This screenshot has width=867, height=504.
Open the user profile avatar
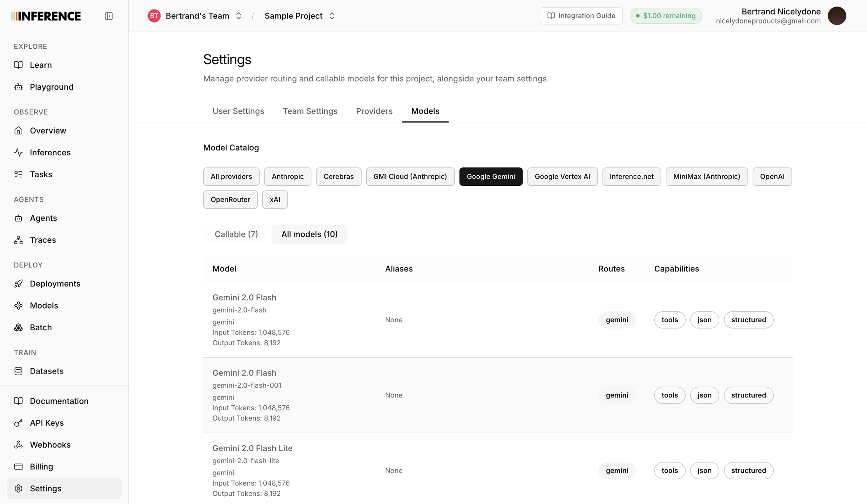coord(837,16)
